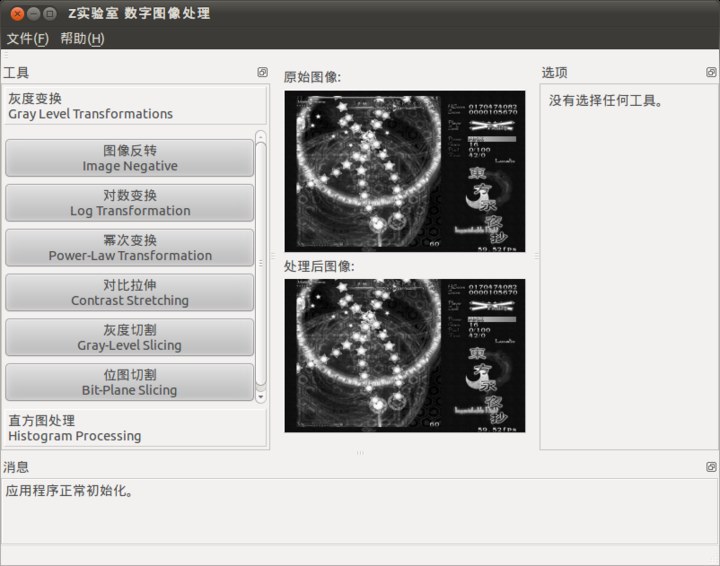Run the Contrast Stretching tool
The height and width of the screenshot is (566, 720).
tap(129, 293)
